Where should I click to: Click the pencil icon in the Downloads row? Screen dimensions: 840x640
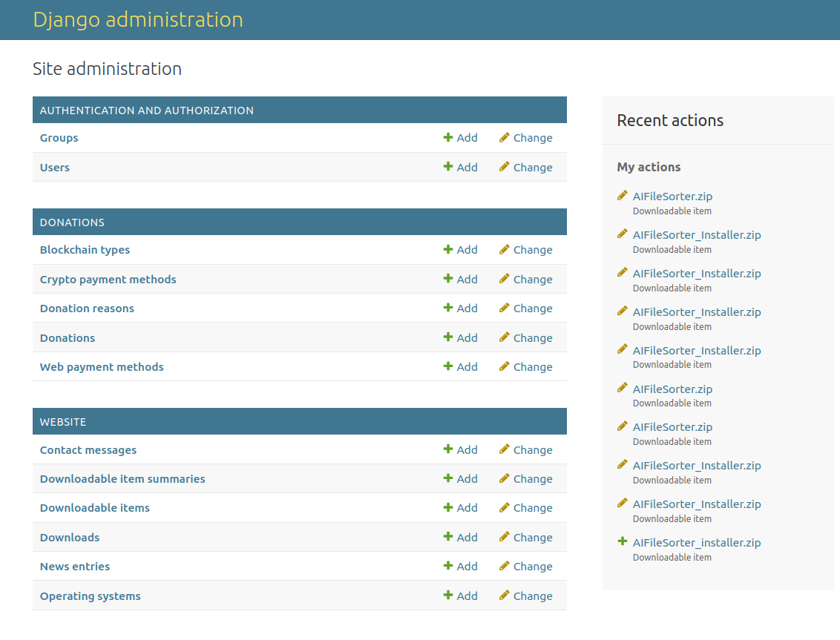point(505,537)
